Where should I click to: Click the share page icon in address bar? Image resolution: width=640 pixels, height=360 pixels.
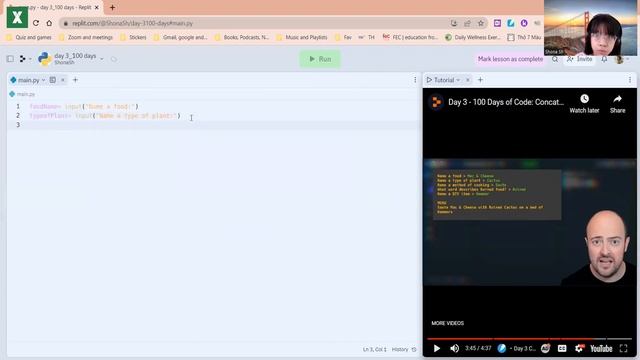467,23
